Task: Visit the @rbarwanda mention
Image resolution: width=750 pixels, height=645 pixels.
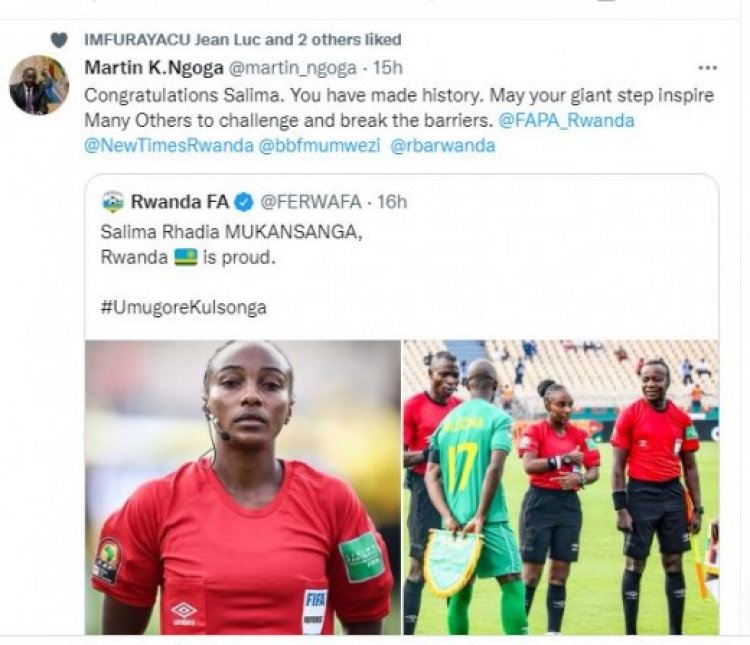Action: [x=443, y=145]
